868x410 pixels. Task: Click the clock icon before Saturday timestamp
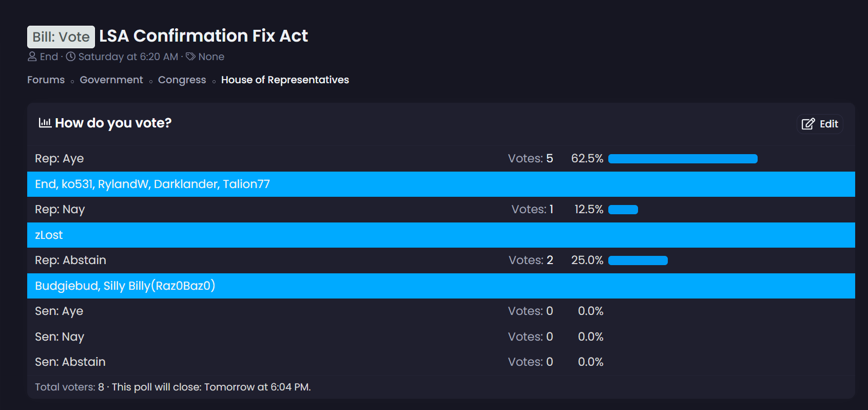[71, 57]
